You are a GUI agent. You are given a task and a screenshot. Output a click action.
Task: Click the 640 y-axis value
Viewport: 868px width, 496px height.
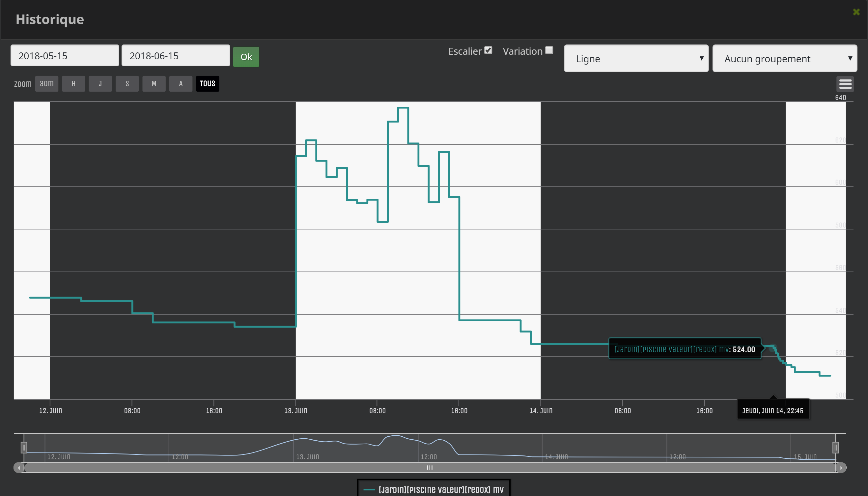tap(840, 98)
